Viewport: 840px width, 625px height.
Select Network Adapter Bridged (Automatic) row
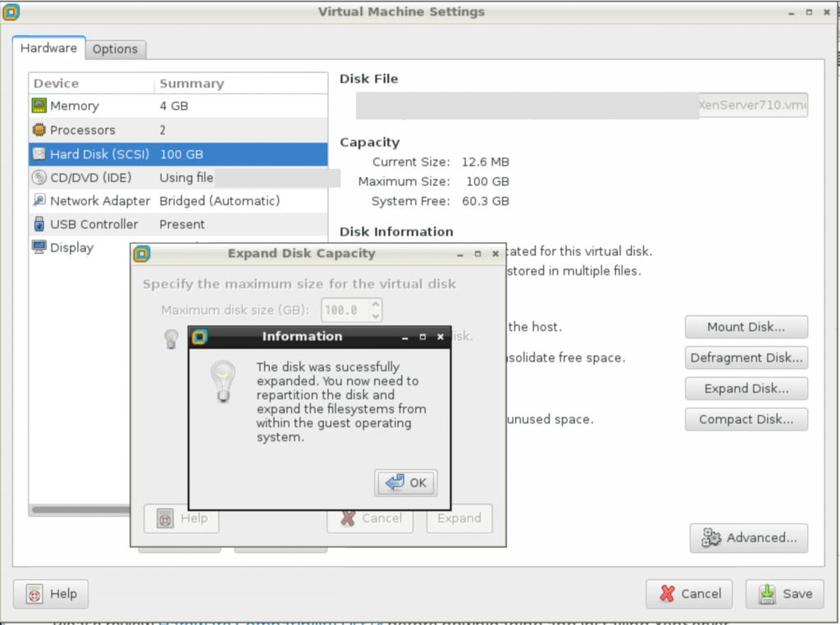178,201
